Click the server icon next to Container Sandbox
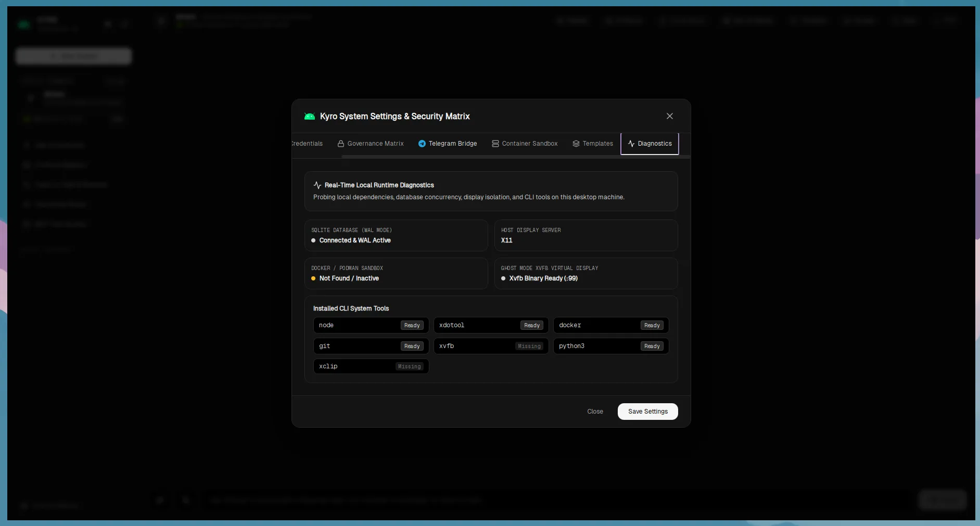Image resolution: width=980 pixels, height=526 pixels. point(495,144)
